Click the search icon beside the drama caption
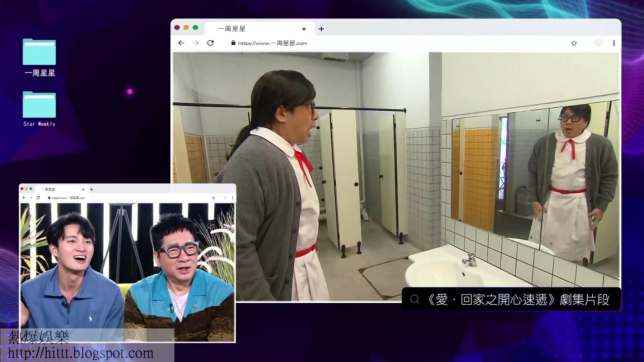 (x=415, y=299)
